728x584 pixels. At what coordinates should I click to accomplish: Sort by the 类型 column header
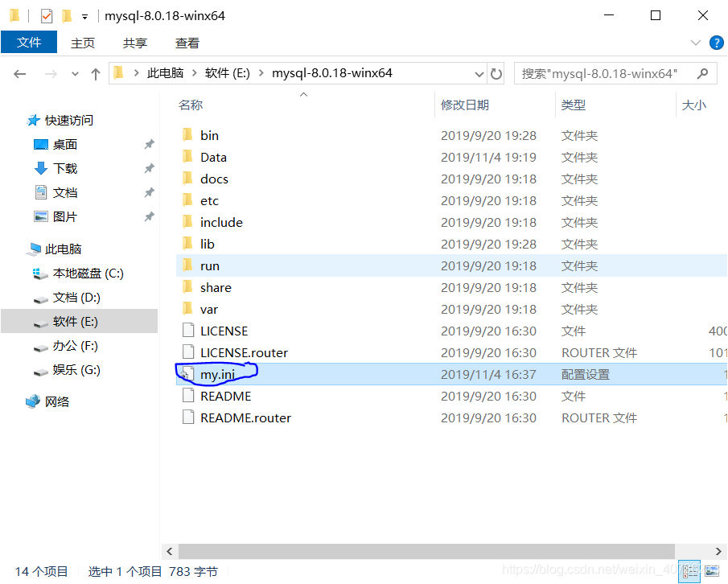(x=574, y=105)
